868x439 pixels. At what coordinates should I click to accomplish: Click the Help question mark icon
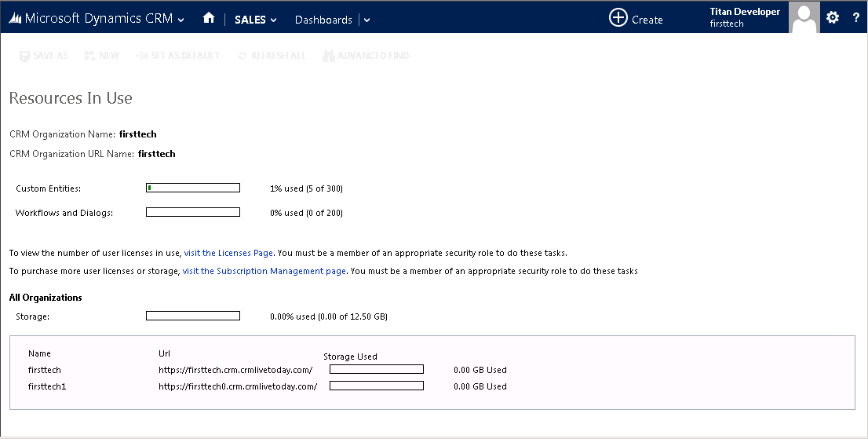855,17
